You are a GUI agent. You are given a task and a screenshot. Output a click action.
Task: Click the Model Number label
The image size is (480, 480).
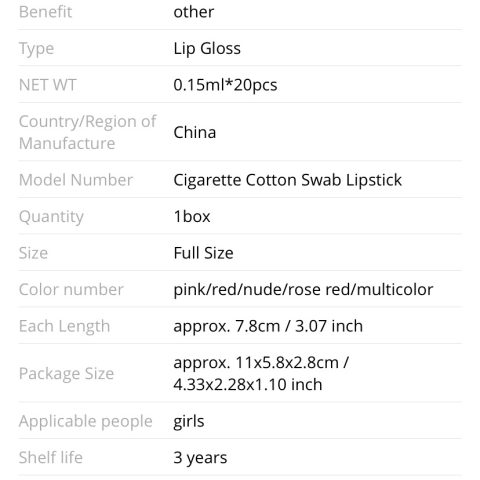[76, 180]
